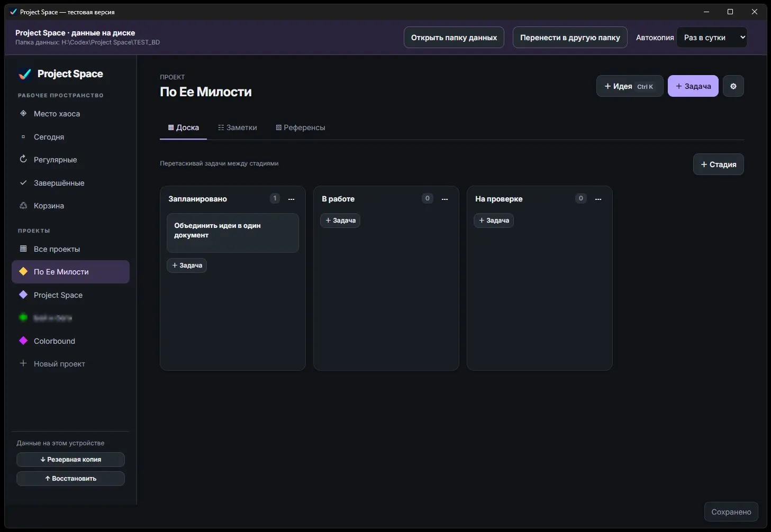Screen dimensions: 771x532
Task: Open the Корзина trash
Action: [x=70, y=206]
